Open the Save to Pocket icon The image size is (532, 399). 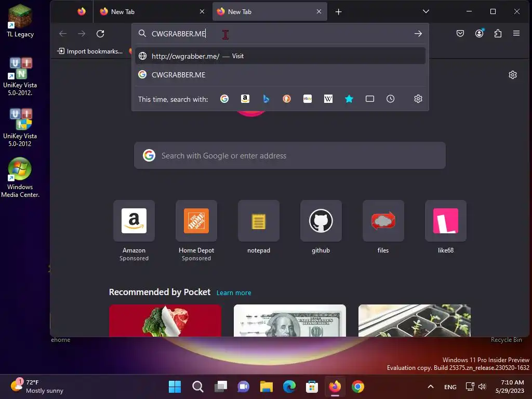460,33
